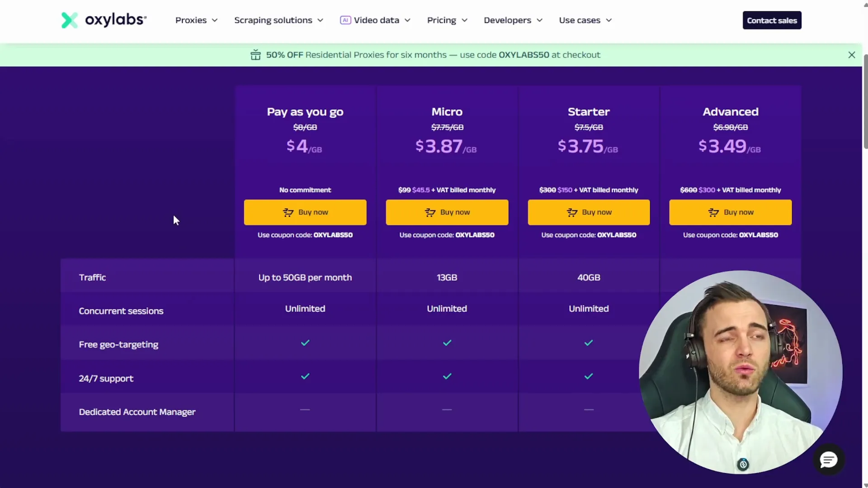This screenshot has height=488, width=868.
Task: Click the page vertical scrollbar thumb
Action: click(865, 102)
